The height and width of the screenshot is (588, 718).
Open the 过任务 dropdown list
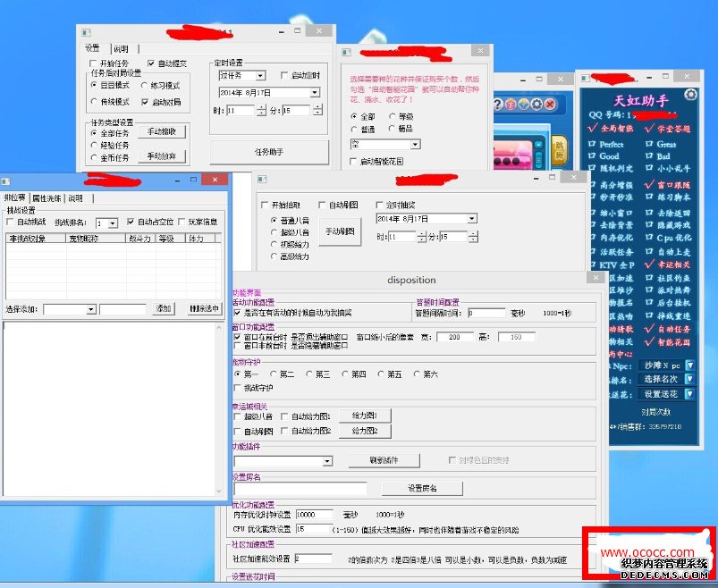260,75
